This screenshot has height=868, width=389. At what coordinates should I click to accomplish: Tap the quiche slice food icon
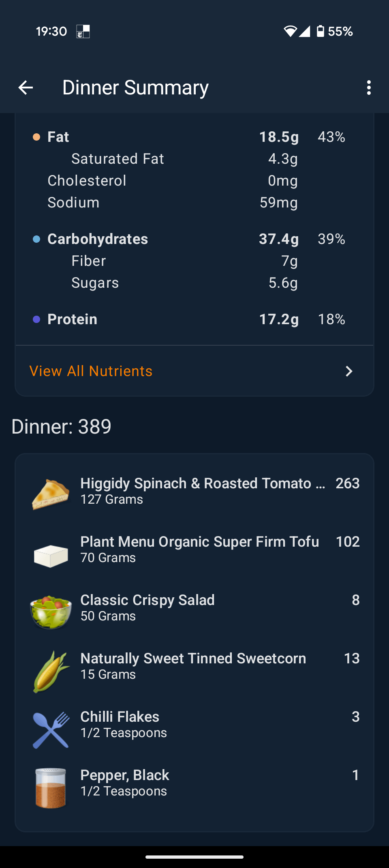(51, 494)
